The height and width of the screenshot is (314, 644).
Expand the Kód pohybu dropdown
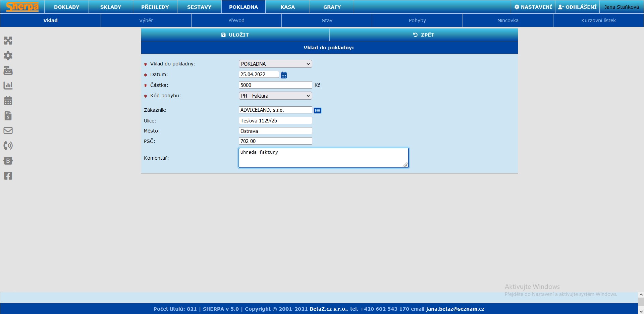coord(275,96)
